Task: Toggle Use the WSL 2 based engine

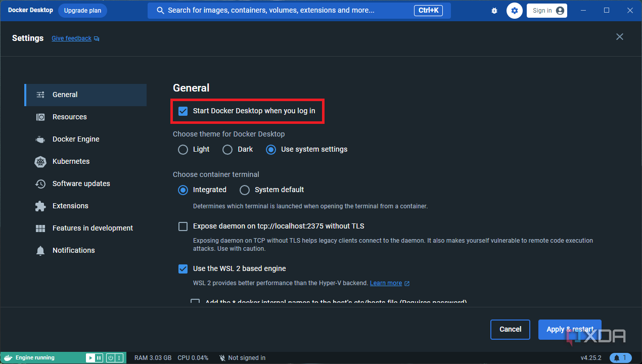Action: coord(183,269)
